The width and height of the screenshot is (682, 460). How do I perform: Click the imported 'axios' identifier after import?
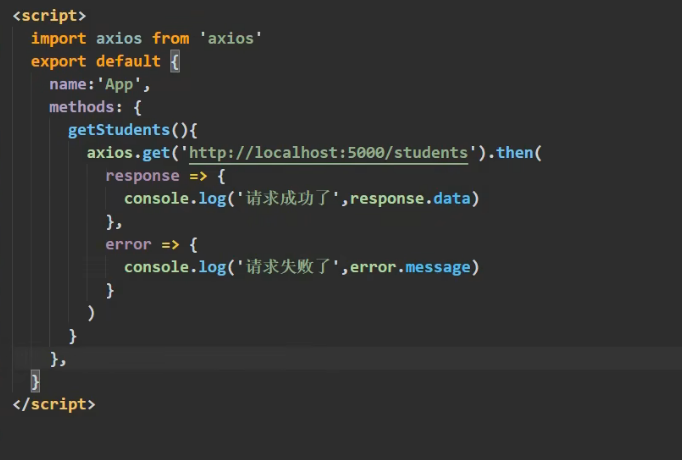point(119,38)
